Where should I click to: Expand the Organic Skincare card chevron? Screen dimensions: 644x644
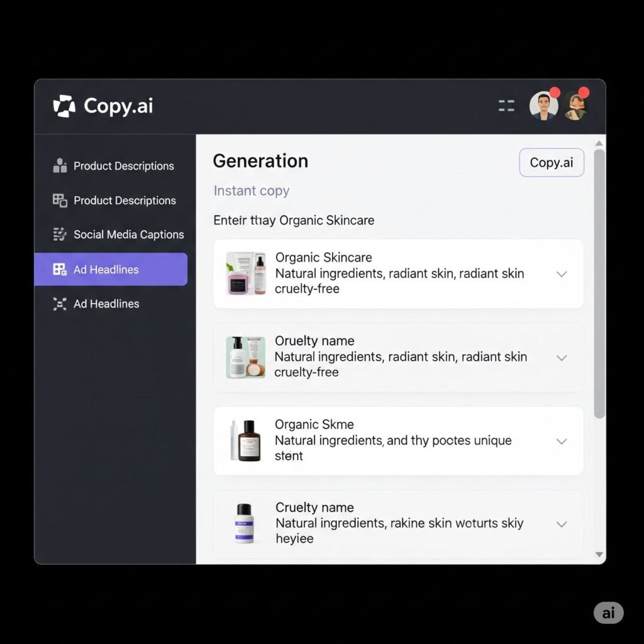562,274
